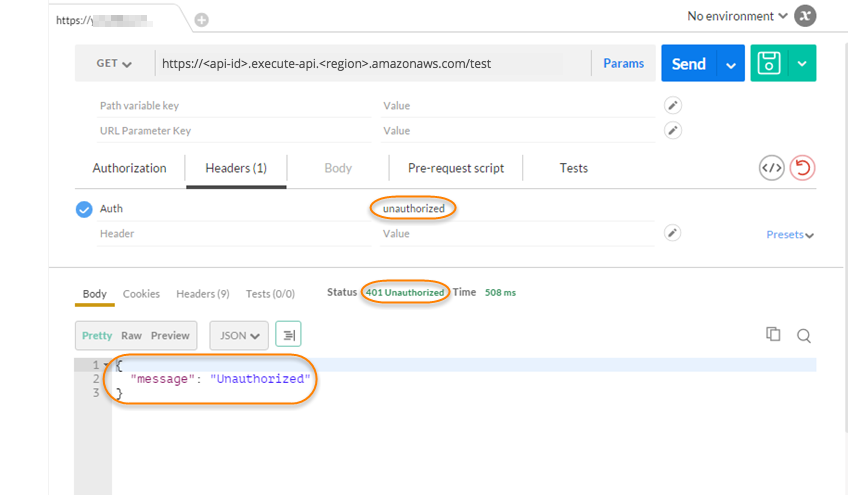Open the GET method dropdown

[114, 64]
